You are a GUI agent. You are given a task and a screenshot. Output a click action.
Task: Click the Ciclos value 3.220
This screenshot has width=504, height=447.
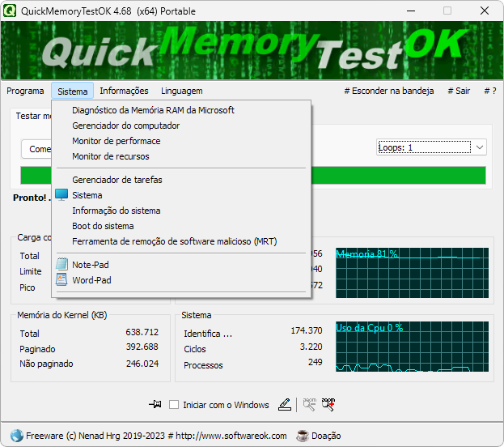(x=311, y=347)
